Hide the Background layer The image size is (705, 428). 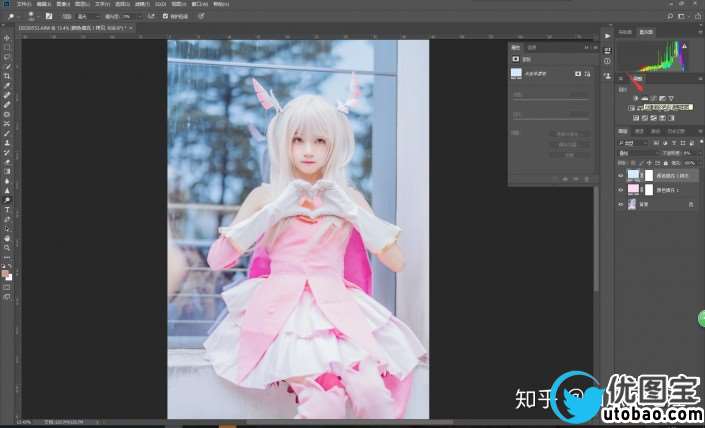[x=620, y=204]
